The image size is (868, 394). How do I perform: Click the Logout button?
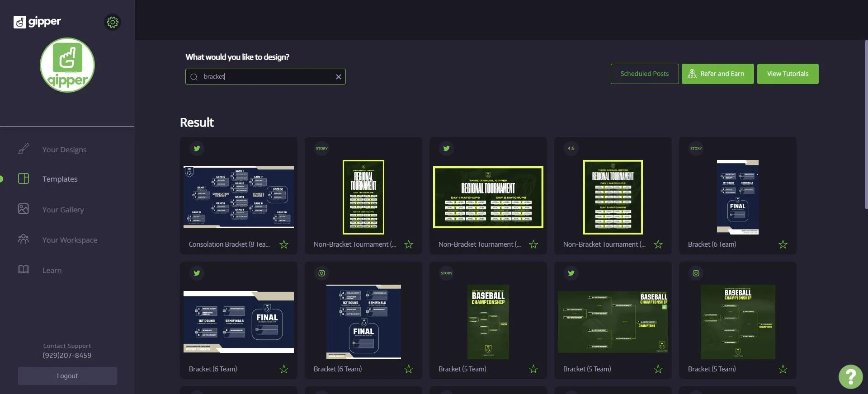tap(67, 376)
